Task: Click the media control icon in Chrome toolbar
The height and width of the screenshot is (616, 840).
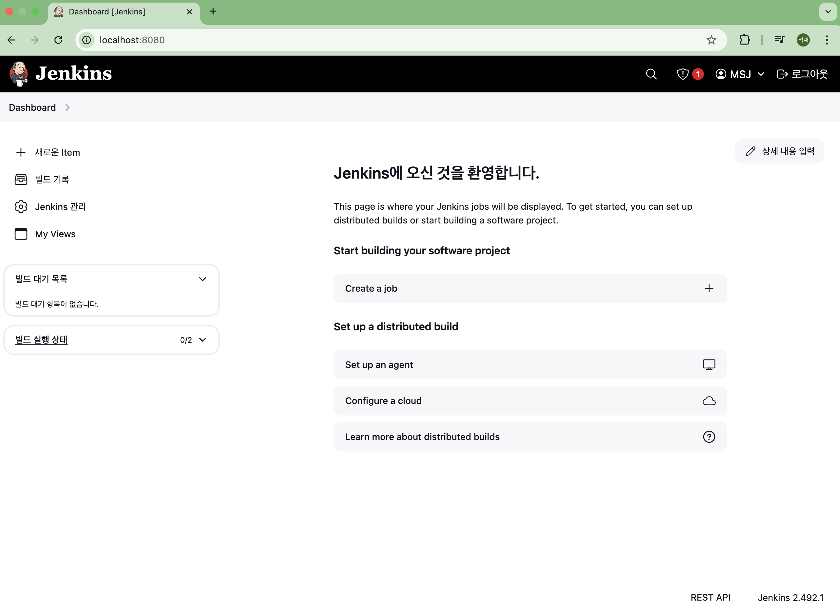Action: point(780,40)
